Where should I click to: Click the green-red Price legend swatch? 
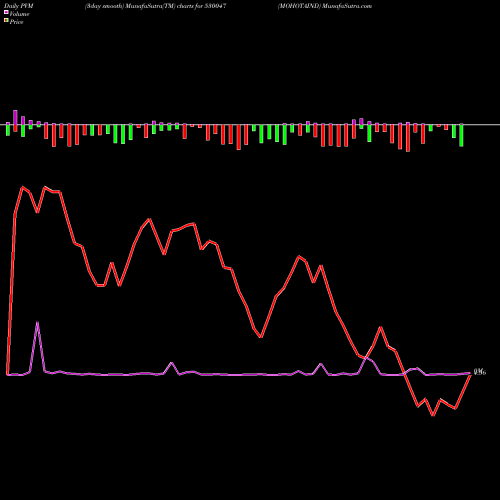(6, 20)
